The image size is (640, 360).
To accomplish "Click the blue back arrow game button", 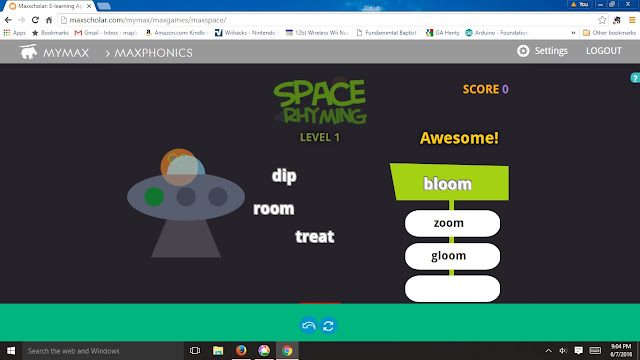I will 309,326.
